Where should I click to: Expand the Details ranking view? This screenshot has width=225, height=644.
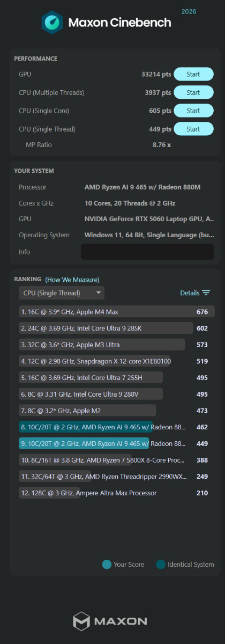tap(195, 293)
